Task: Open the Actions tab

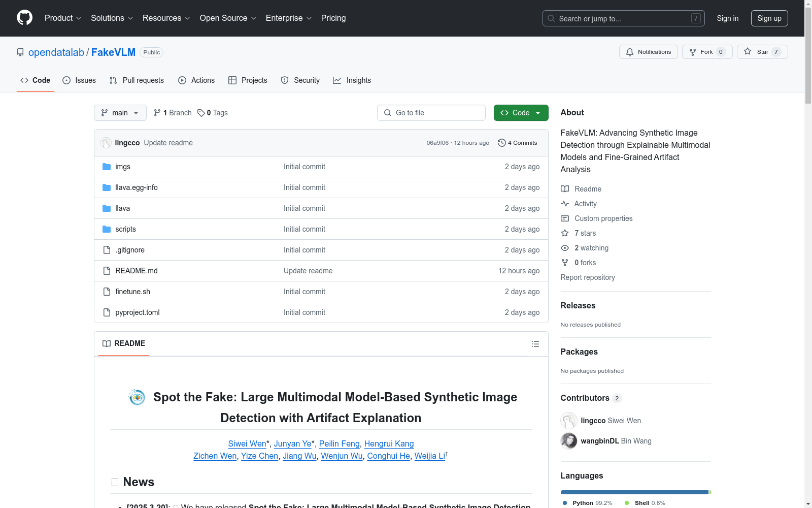Action: coord(196,80)
